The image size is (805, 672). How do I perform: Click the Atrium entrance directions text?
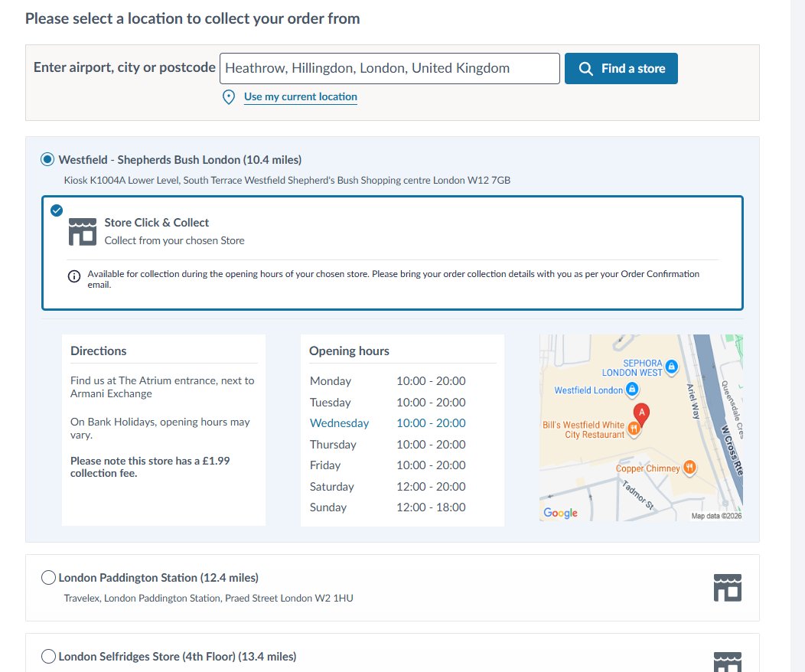click(x=162, y=387)
